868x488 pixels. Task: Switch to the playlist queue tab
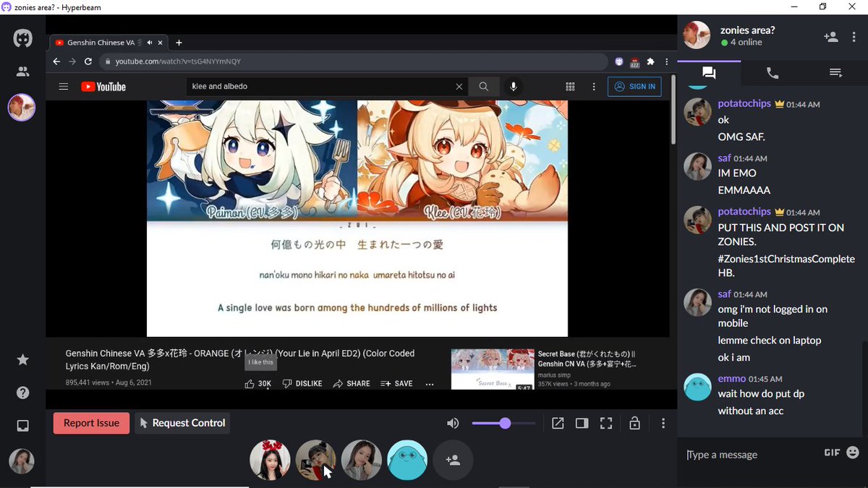tap(835, 72)
